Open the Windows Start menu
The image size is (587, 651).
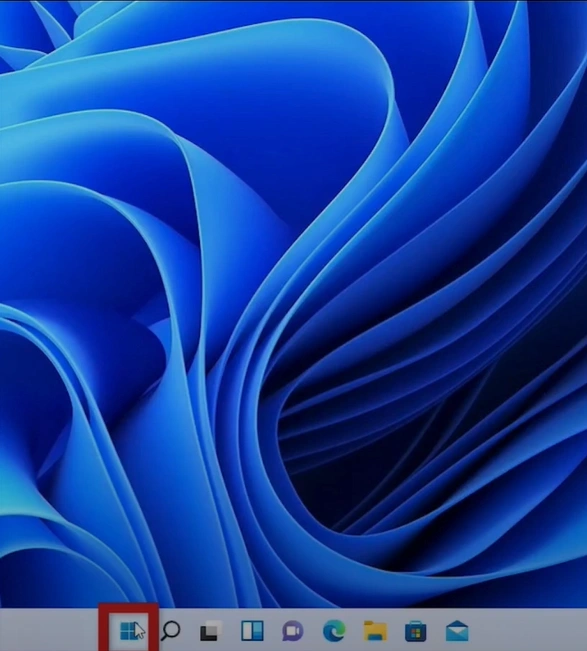click(x=129, y=631)
